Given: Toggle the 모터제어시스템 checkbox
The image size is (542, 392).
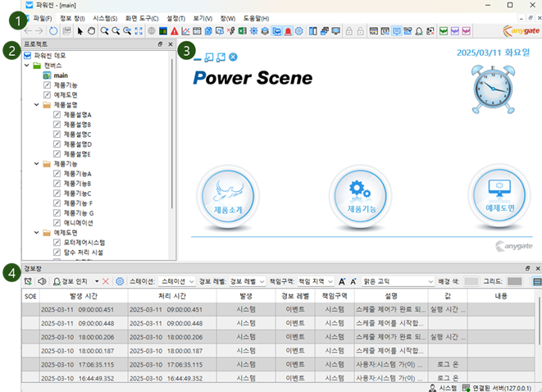Looking at the screenshot, I should coord(57,243).
